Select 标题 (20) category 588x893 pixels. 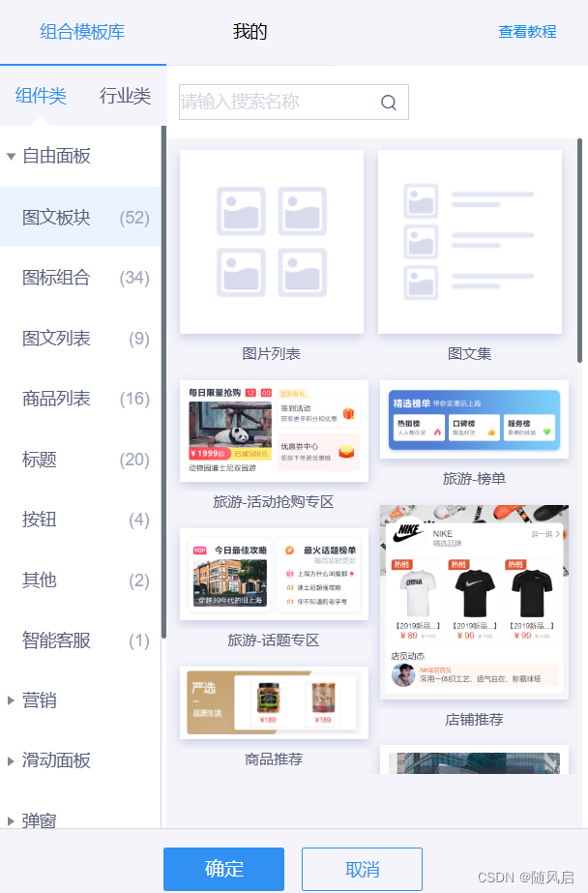tap(80, 459)
